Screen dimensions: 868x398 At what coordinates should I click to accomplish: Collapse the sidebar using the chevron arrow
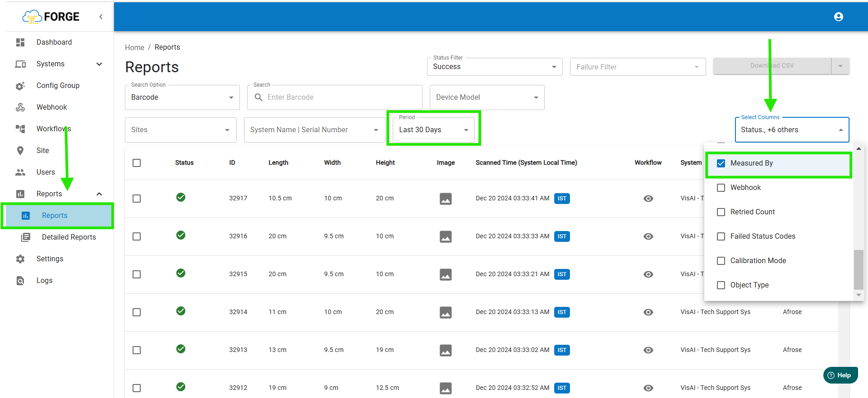coord(101,17)
